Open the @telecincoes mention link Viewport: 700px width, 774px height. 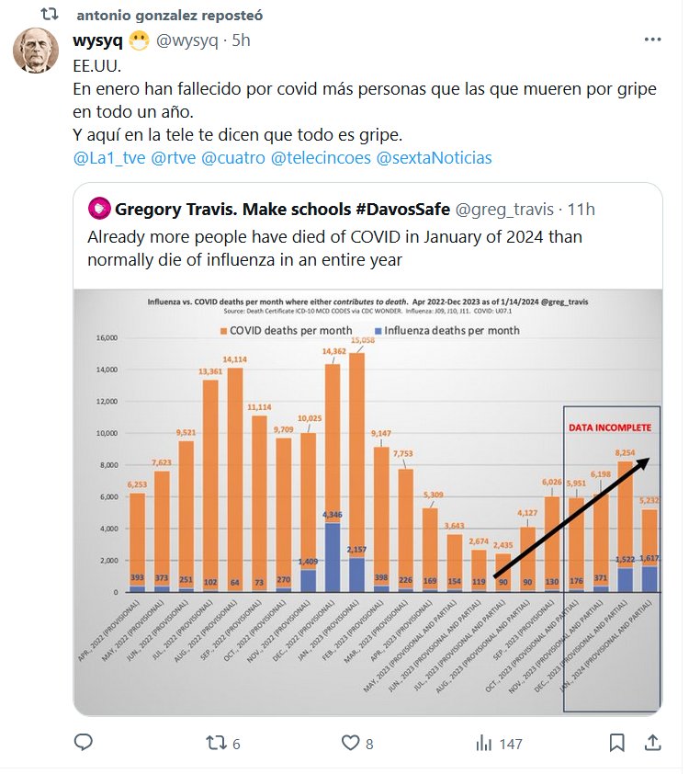(x=322, y=157)
